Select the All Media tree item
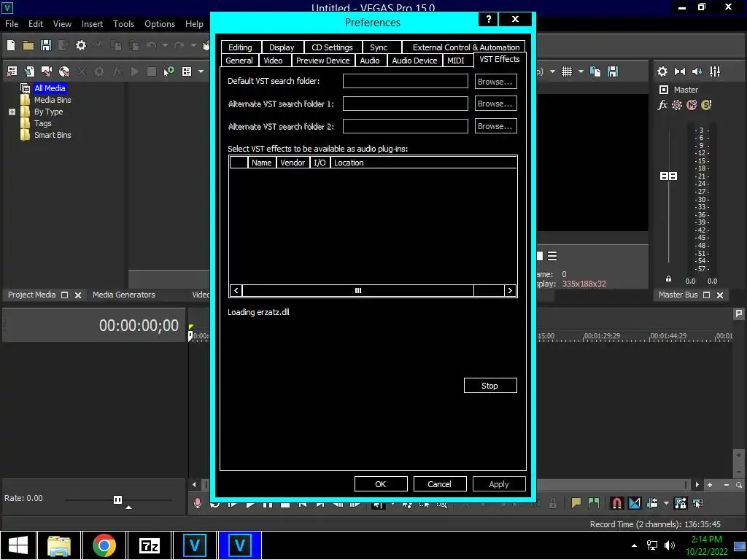The height and width of the screenshot is (560, 747). click(50, 88)
